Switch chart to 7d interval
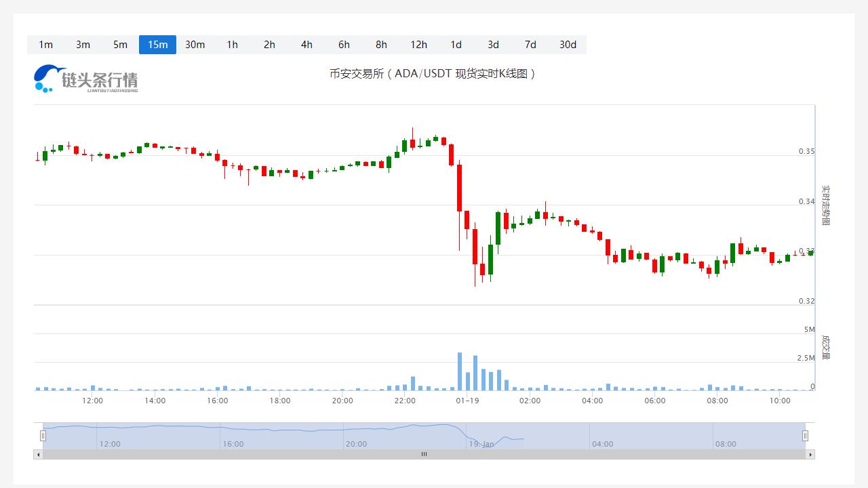Viewport: 868px width, 488px height. coord(530,45)
